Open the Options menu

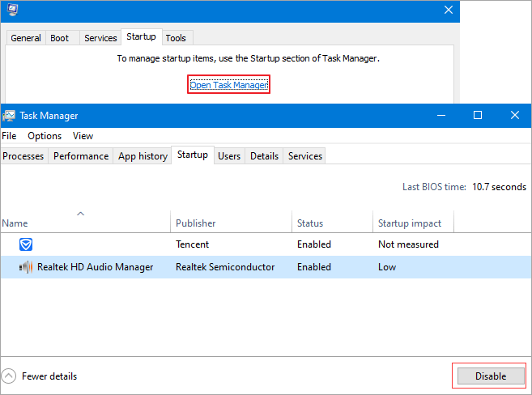(x=45, y=136)
